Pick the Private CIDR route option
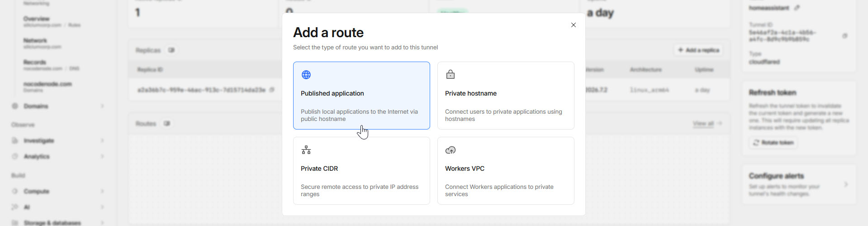 (x=361, y=171)
